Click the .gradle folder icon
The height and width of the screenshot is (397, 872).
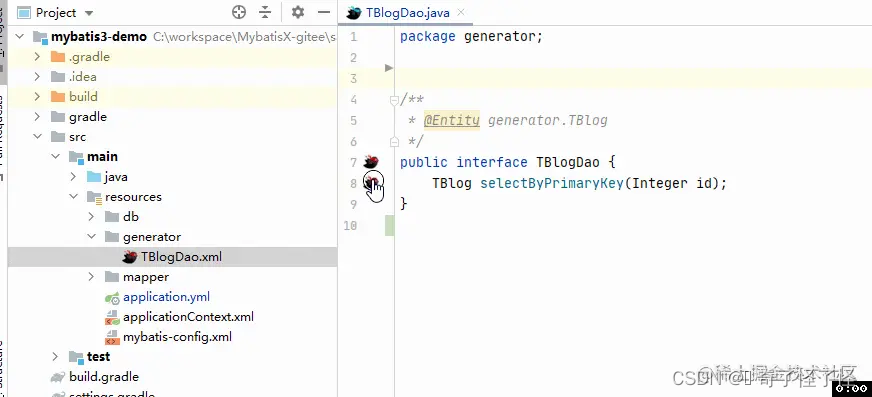(x=58, y=57)
